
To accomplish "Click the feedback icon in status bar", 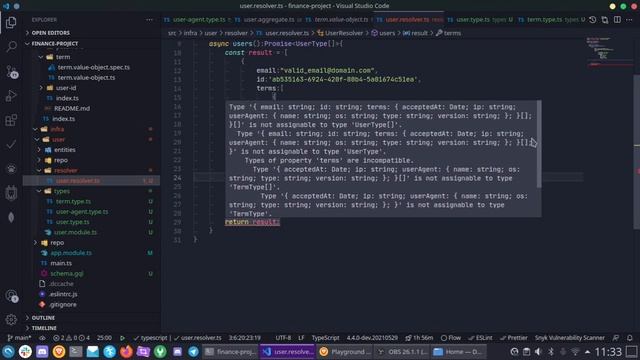I will [616, 338].
